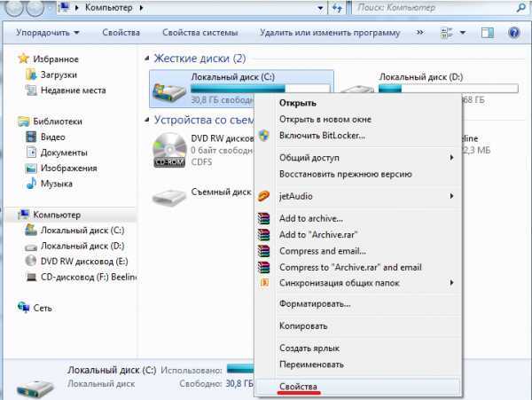Click the Изображения library icon
The height and width of the screenshot is (400, 532).
[x=31, y=168]
